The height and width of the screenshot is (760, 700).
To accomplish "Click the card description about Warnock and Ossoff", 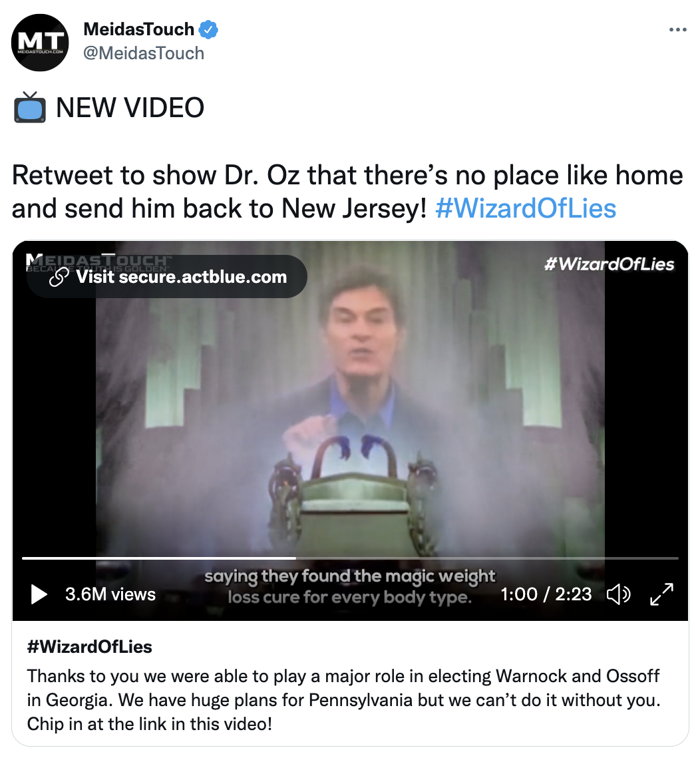I will (x=344, y=700).
